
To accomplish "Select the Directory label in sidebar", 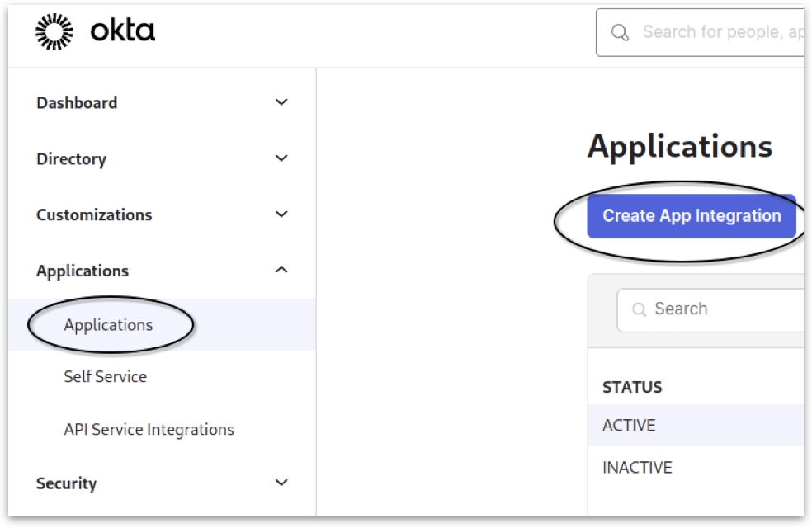I will coord(71,159).
